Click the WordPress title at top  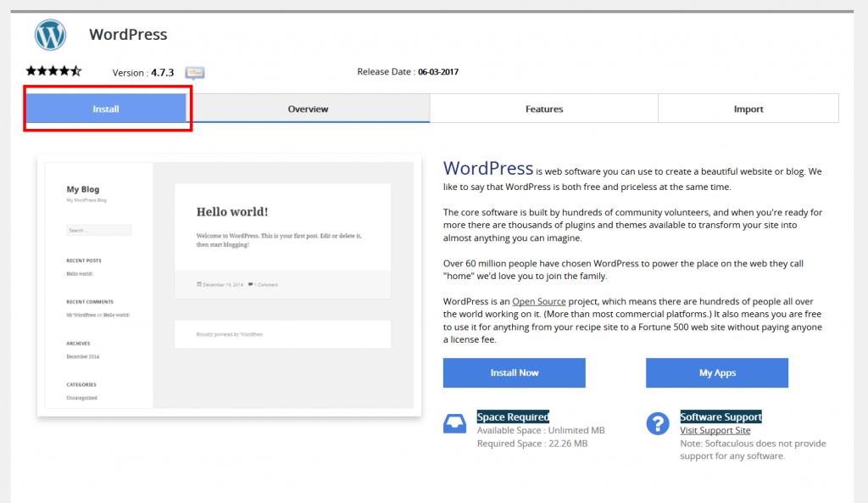pos(129,34)
